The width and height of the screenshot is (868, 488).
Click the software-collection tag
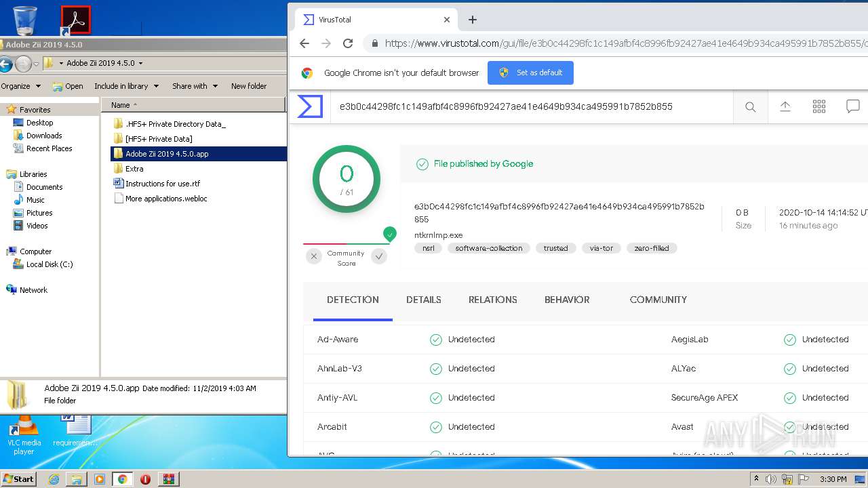[x=489, y=248]
